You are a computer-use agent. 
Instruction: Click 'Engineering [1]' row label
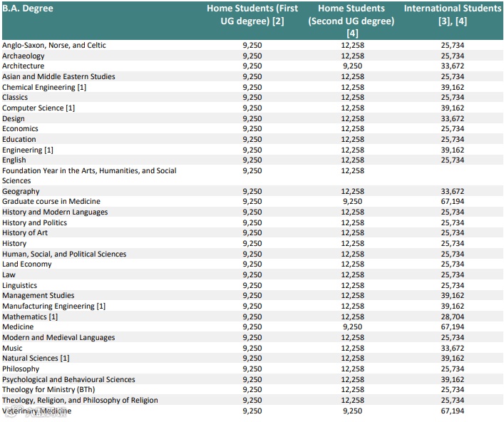point(28,150)
